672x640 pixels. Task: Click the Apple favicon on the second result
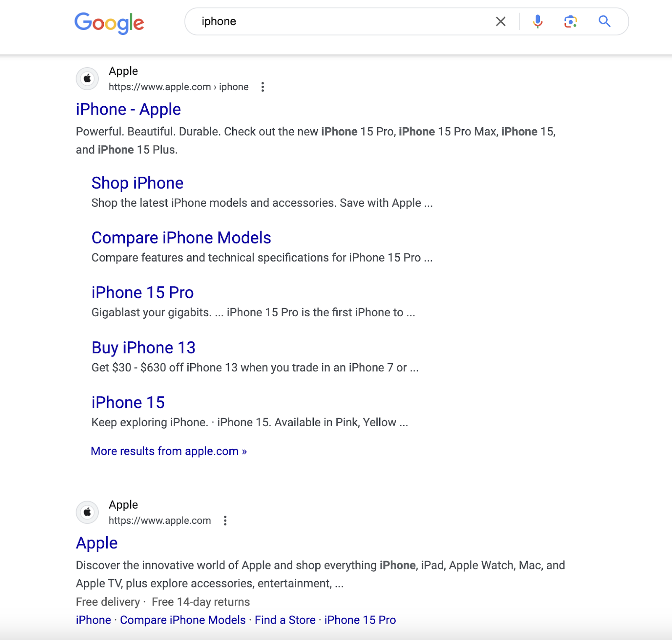coord(87,512)
